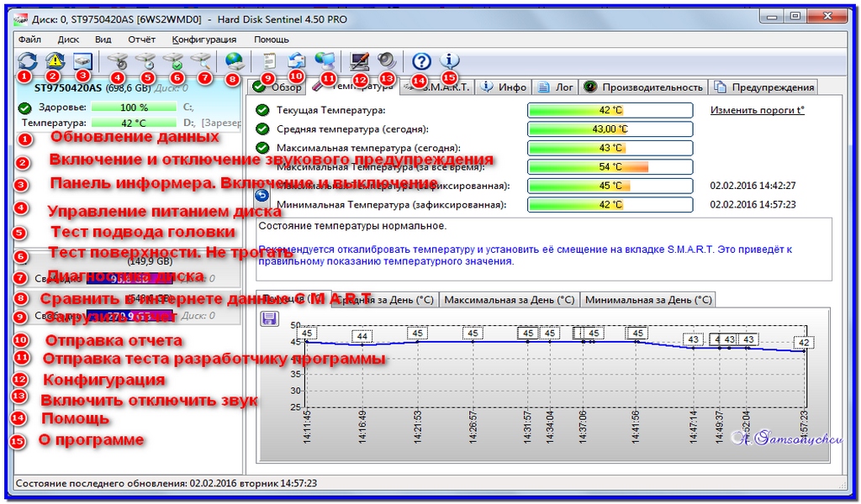Click the recorded minimum 42 °C bar
Screen dimensions: 861x504
point(610,205)
